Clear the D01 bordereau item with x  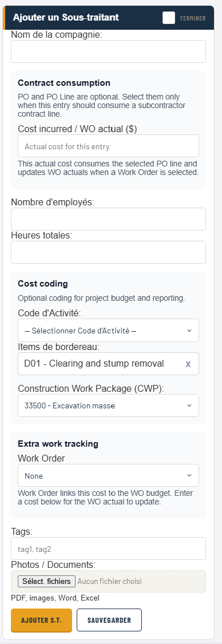pyautogui.click(x=188, y=364)
